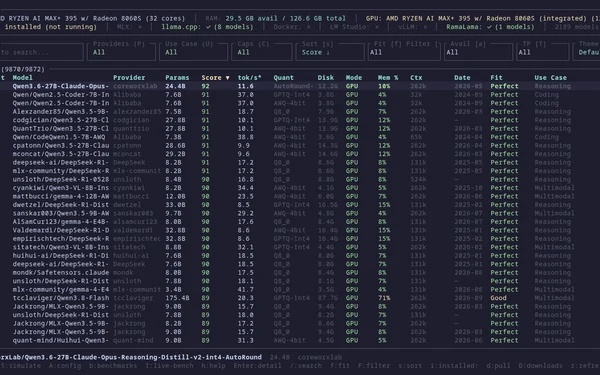Select the dwetzel/DeepSeek-R1-Dist model row
Viewport: 600px width, 375px height.
click(300, 205)
